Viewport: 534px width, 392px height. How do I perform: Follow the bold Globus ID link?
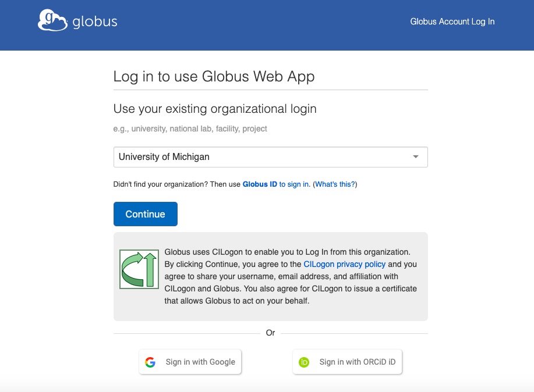point(260,184)
